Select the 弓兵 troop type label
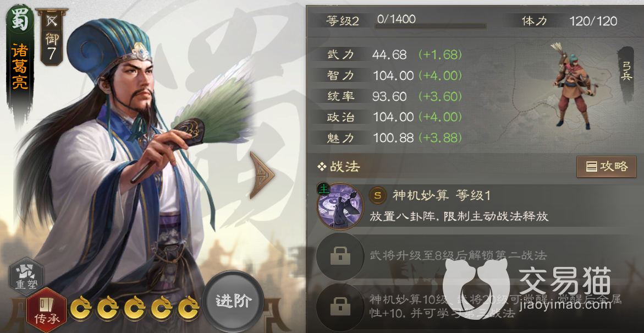644x333 pixels. [626, 70]
